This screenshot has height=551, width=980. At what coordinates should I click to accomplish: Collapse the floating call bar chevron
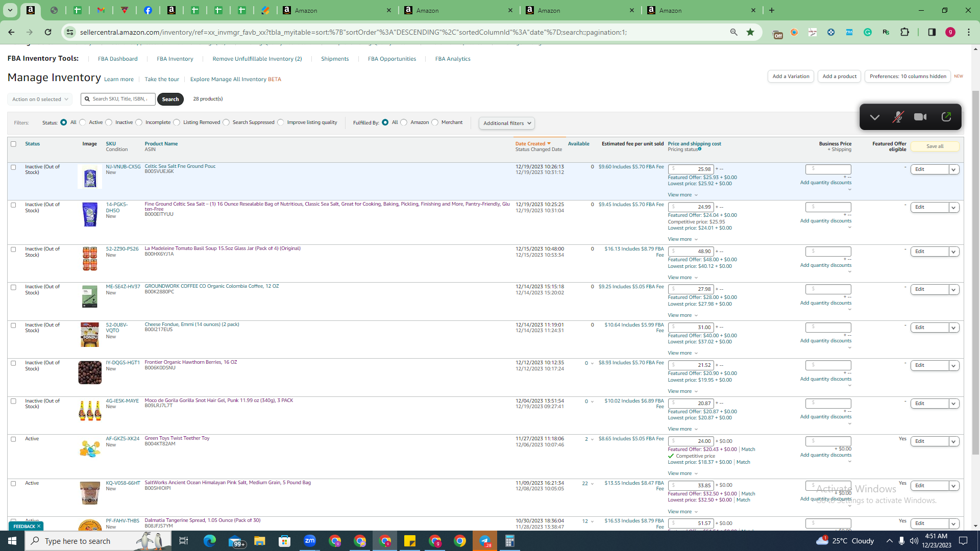tap(875, 117)
